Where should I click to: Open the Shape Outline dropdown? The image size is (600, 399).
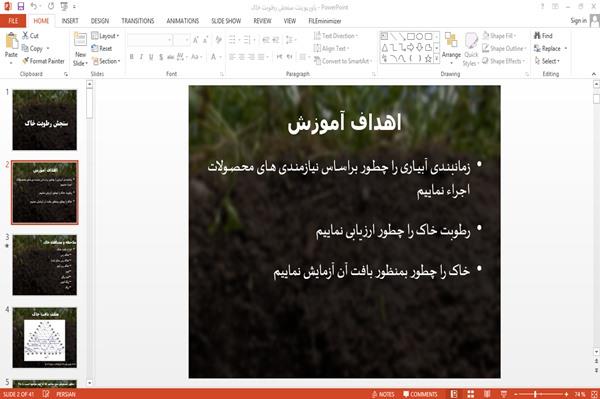click(x=504, y=48)
